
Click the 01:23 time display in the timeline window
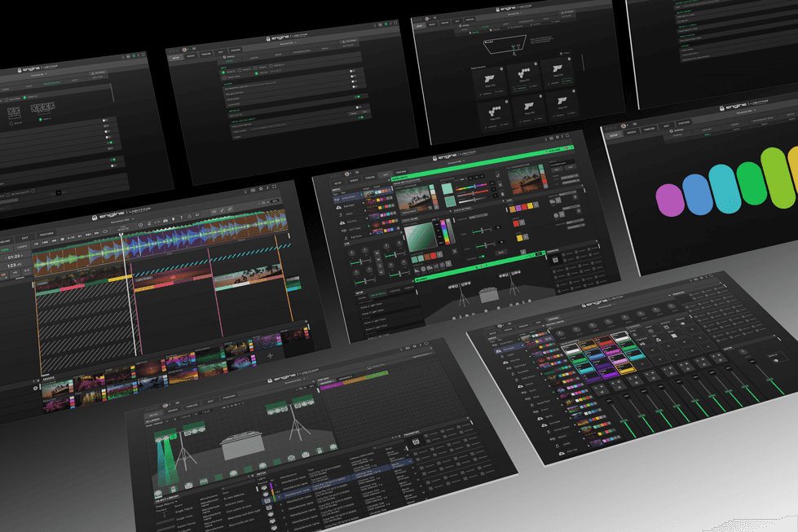[14, 257]
